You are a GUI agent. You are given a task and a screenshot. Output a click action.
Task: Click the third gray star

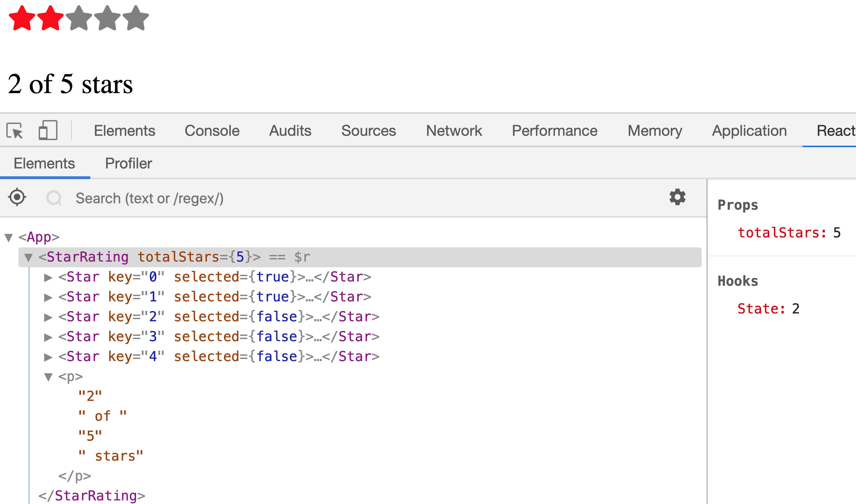click(x=79, y=18)
